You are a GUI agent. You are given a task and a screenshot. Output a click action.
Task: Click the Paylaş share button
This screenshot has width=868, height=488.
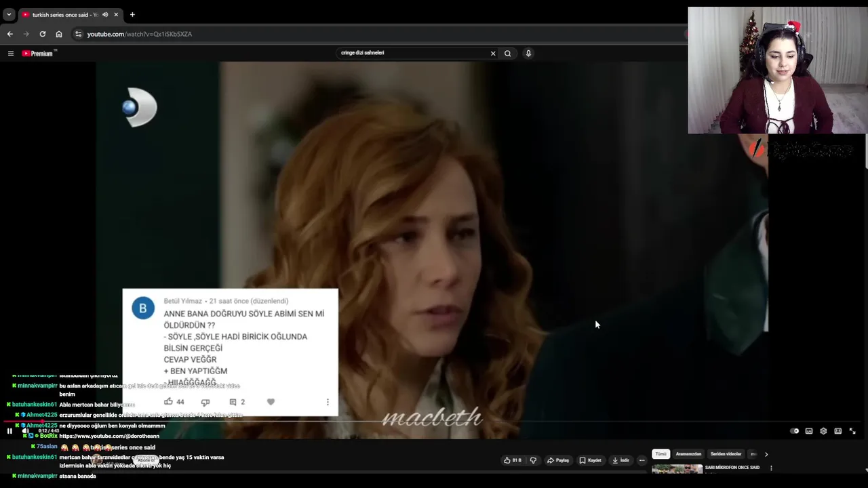point(558,460)
